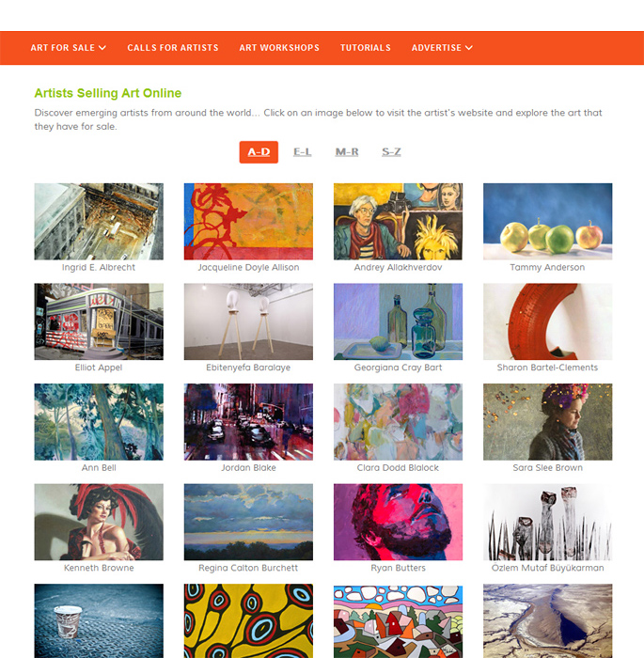The width and height of the screenshot is (644, 658).
Task: Open Jordan Blake's city street painting
Action: 248,422
